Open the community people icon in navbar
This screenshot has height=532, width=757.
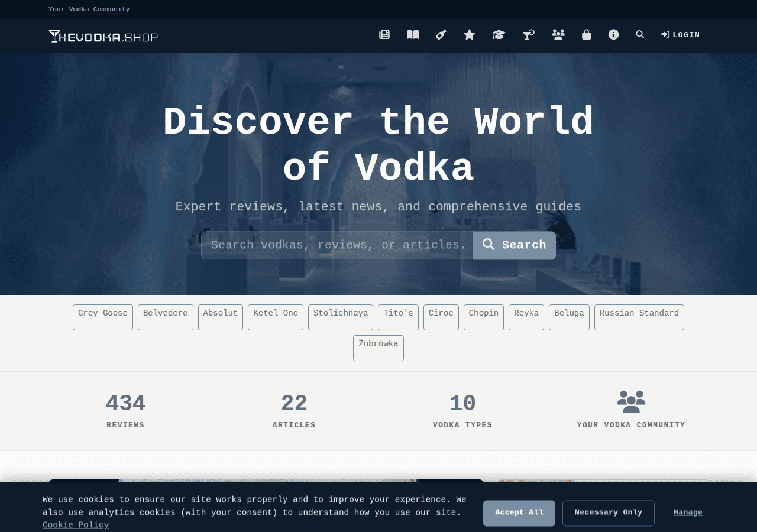coord(558,35)
